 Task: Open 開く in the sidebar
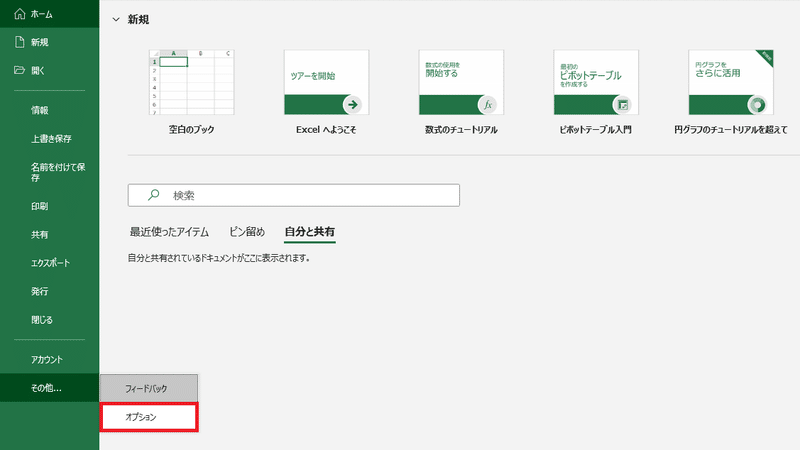(x=49, y=70)
